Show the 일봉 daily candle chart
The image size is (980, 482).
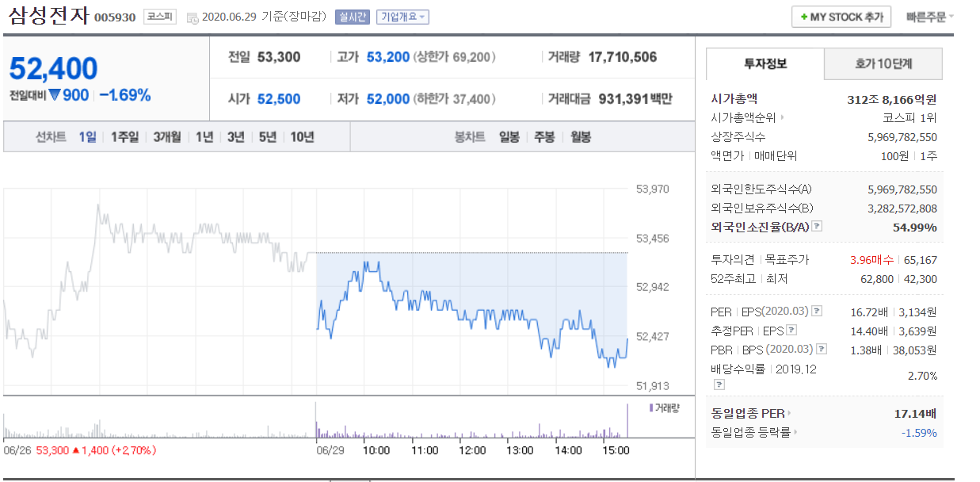tap(509, 137)
